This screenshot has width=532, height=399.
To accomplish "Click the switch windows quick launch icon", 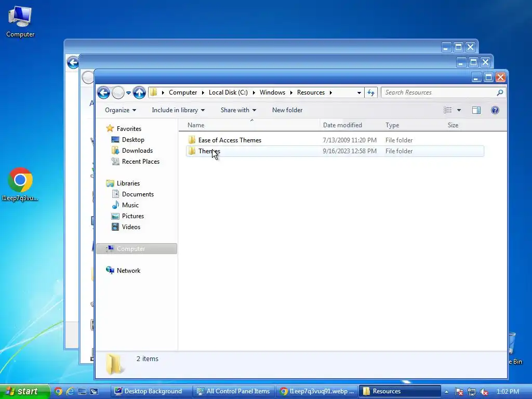I will tap(94, 391).
